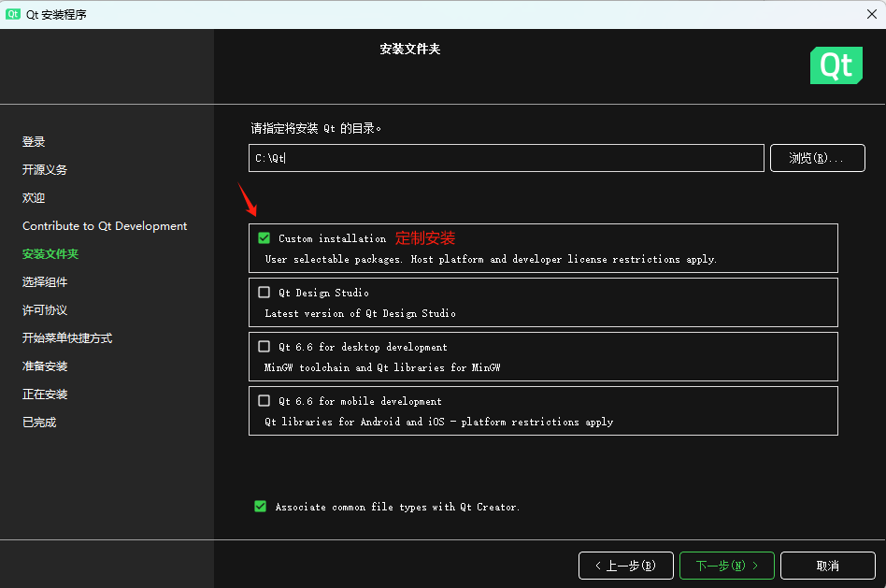Toggle Associate common file types with Qt Creator
Image resolution: width=886 pixels, height=588 pixels.
coord(261,506)
